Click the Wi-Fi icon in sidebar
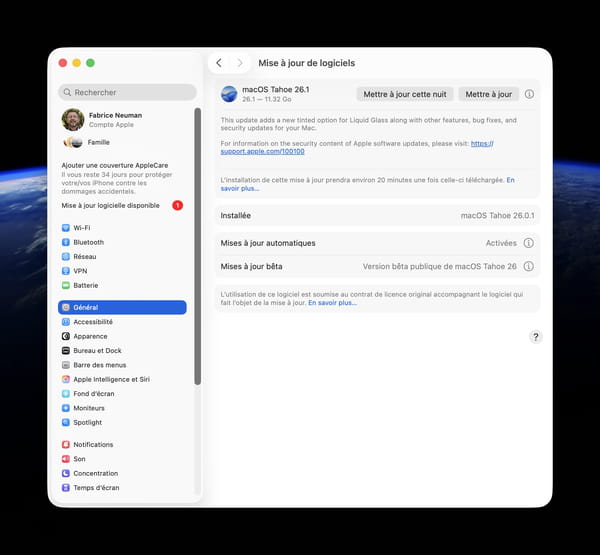 (66, 228)
